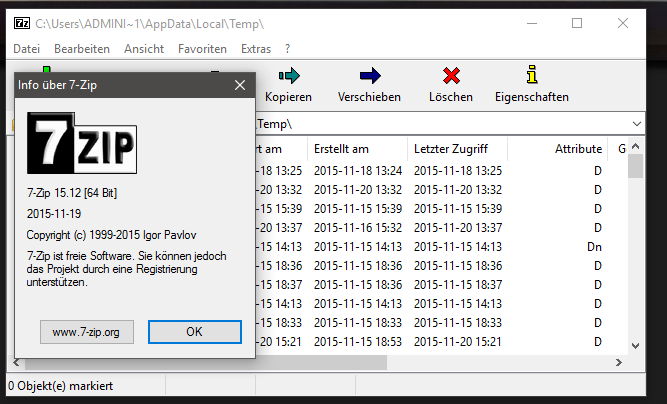Sort by the Letzter Zugriff column header
667x404 pixels.
[x=457, y=149]
